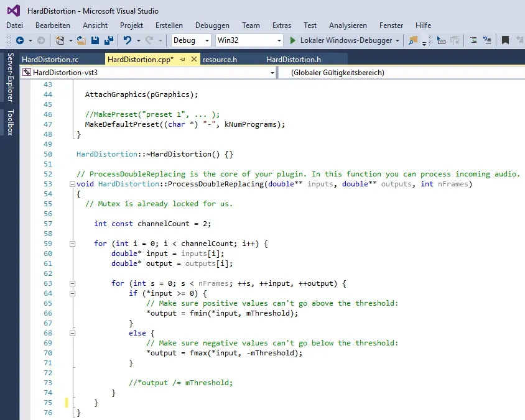Open the Server-Explorer side panel
The image size is (525, 420).
coord(10,78)
